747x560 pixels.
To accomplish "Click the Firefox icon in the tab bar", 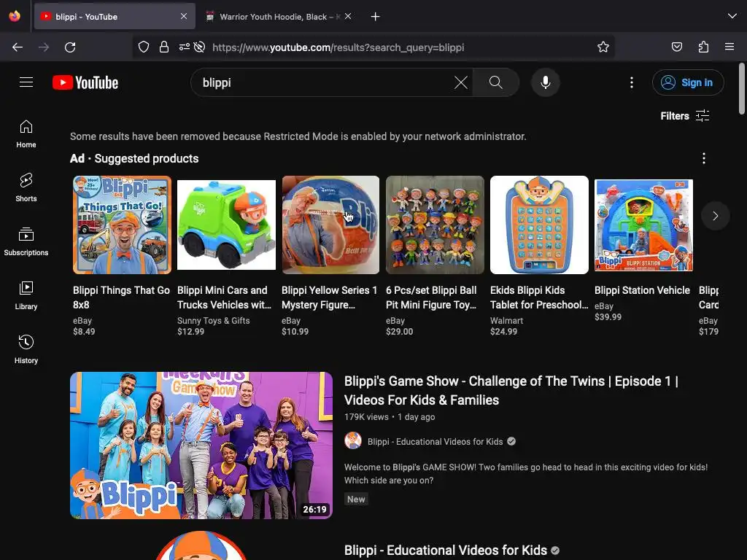I will pos(15,16).
